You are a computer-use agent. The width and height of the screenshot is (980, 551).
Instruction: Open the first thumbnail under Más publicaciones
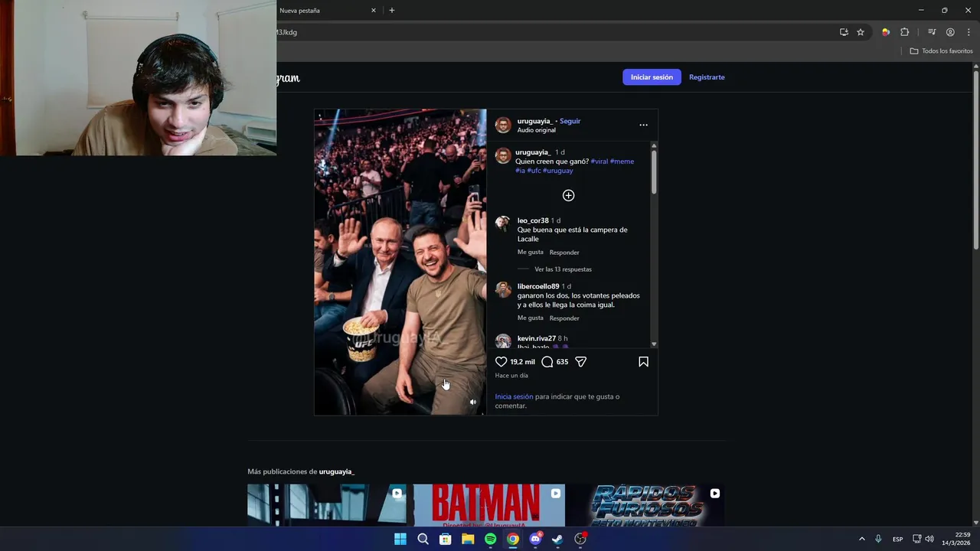pyautogui.click(x=327, y=505)
